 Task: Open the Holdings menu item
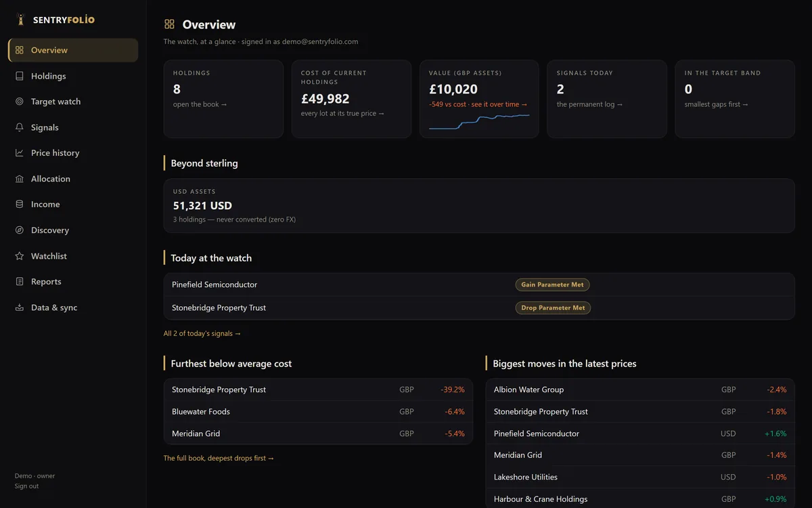[x=73, y=76]
